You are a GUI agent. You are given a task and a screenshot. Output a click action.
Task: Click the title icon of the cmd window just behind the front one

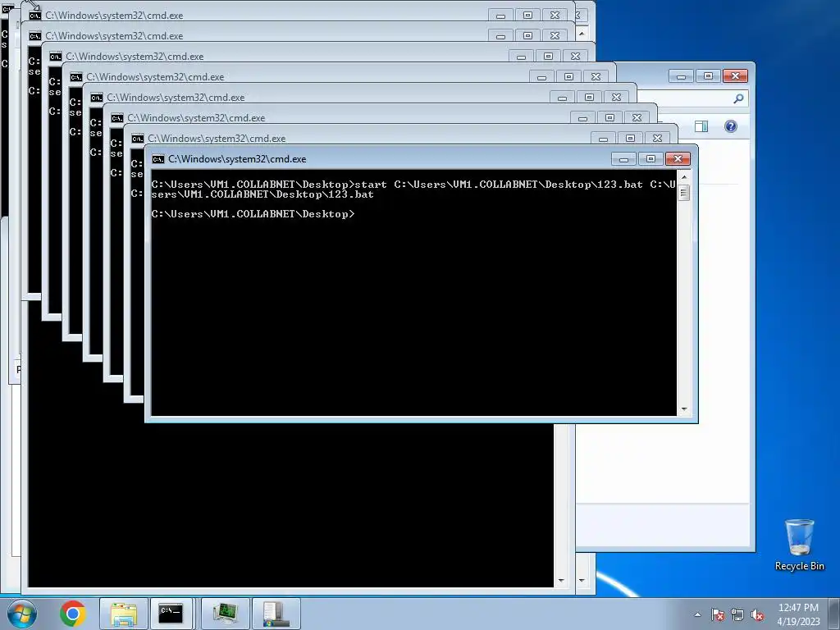pyautogui.click(x=138, y=139)
